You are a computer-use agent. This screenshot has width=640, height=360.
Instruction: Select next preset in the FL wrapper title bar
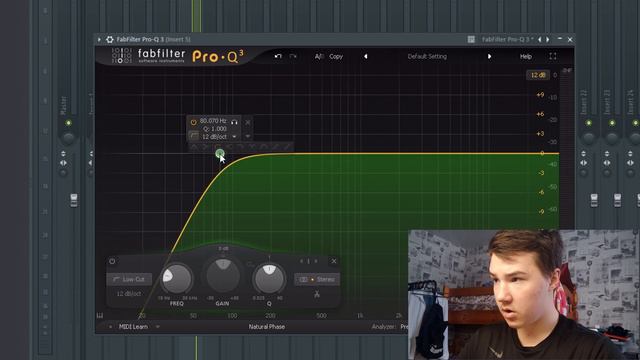pyautogui.click(x=548, y=40)
